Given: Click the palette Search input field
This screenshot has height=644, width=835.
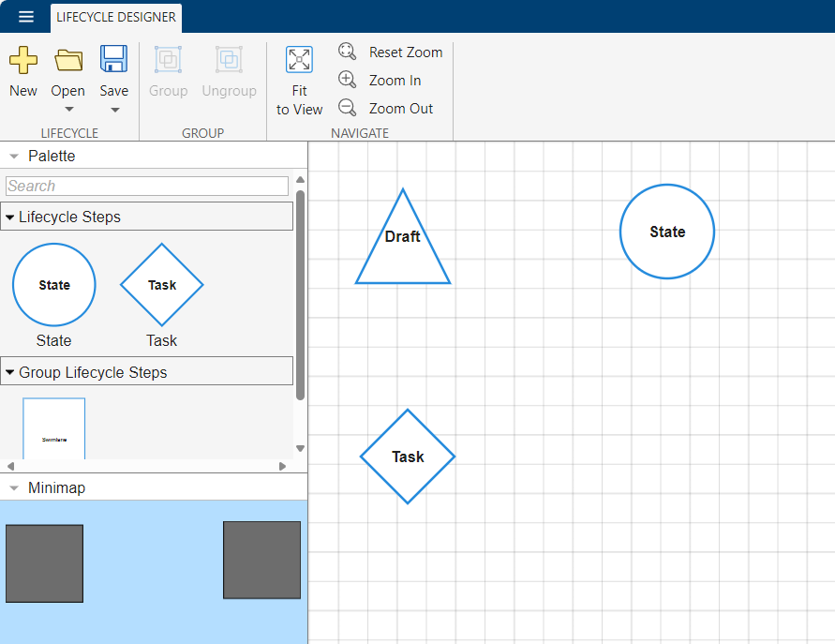Looking at the screenshot, I should pos(147,187).
